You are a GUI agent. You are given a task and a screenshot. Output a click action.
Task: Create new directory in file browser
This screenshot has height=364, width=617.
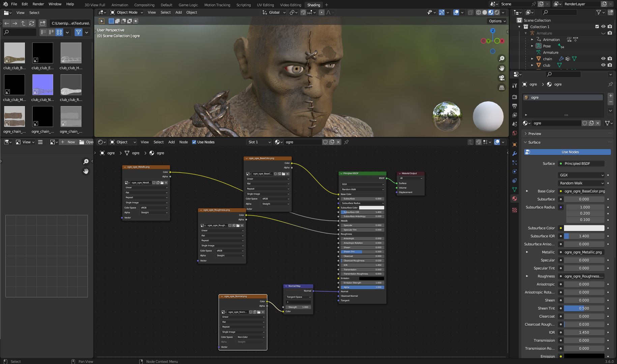click(x=42, y=23)
